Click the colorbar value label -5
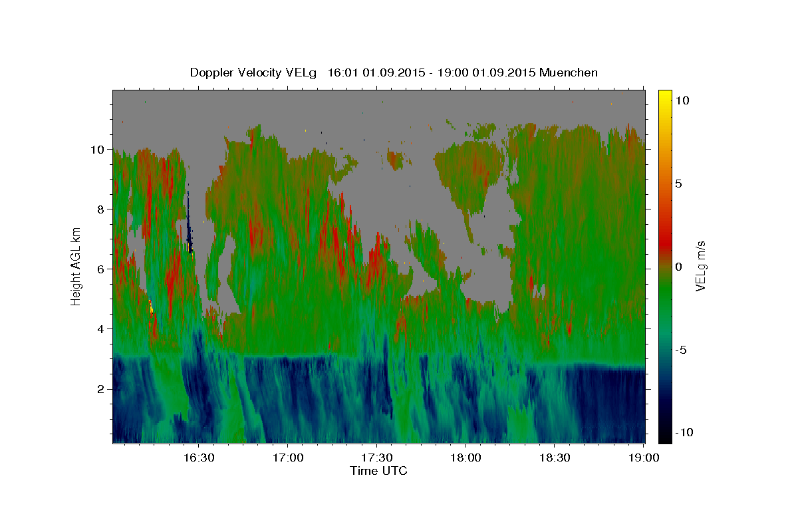Viewport: 798px width, 532px height. point(680,350)
